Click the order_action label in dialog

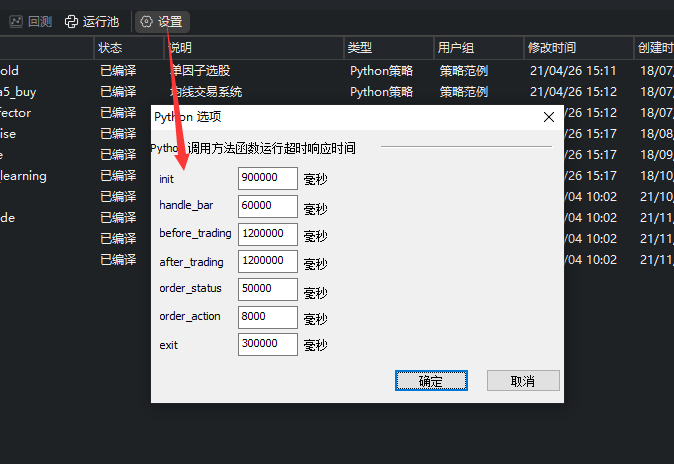190,316
